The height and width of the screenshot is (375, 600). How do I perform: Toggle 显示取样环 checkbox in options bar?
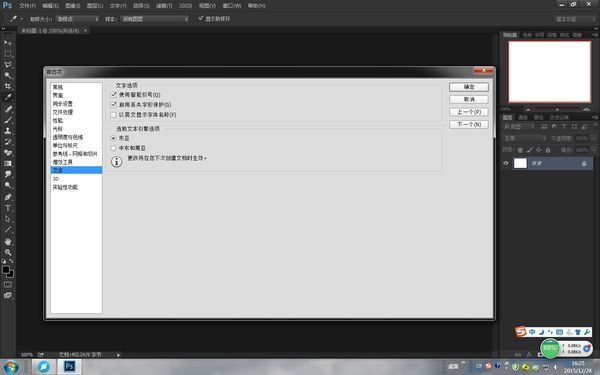[x=201, y=18]
